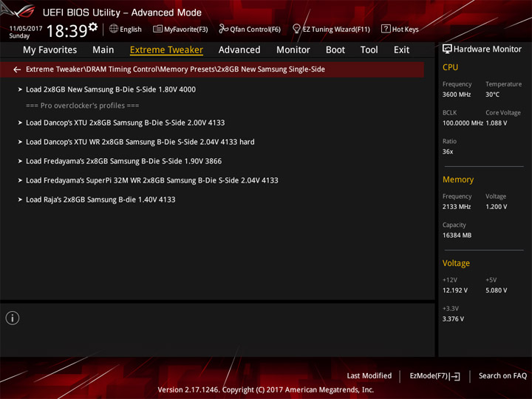Click Last Modified at bottom
The width and height of the screenshot is (532, 399).
click(369, 376)
